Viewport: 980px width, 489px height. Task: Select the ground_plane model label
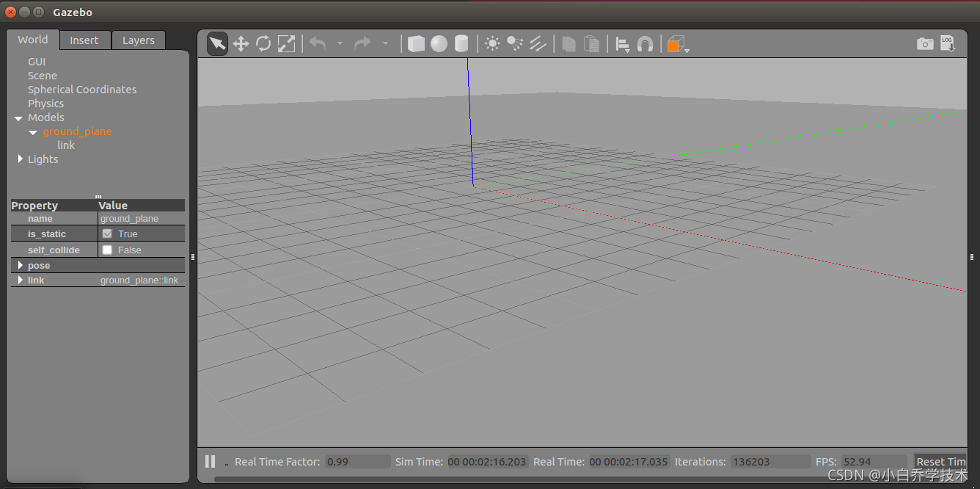77,131
